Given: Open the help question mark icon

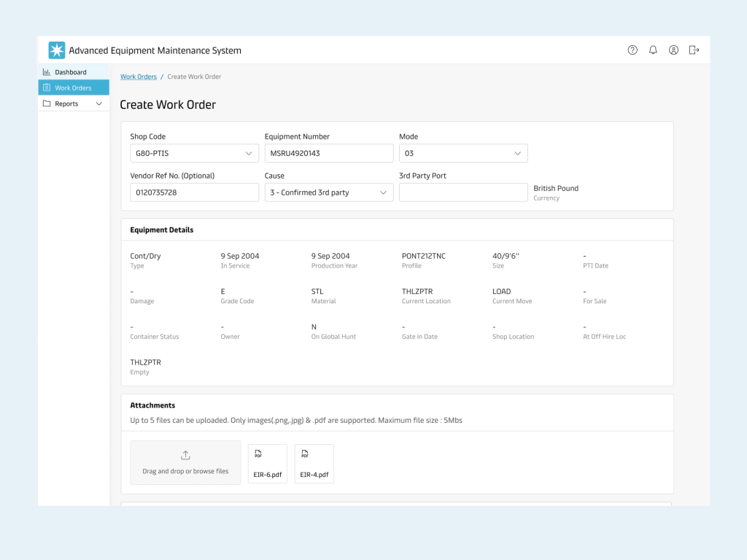Looking at the screenshot, I should (632, 50).
